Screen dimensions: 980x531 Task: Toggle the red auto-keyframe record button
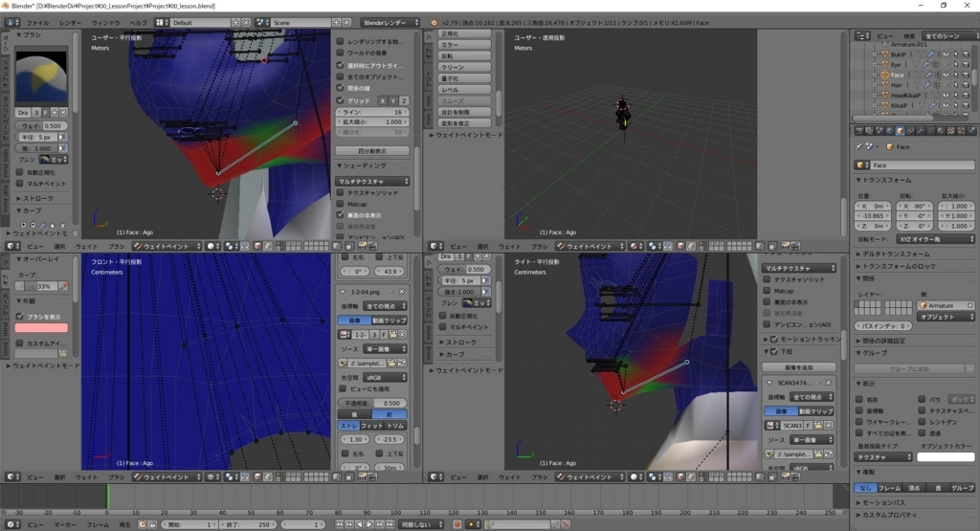click(x=457, y=524)
